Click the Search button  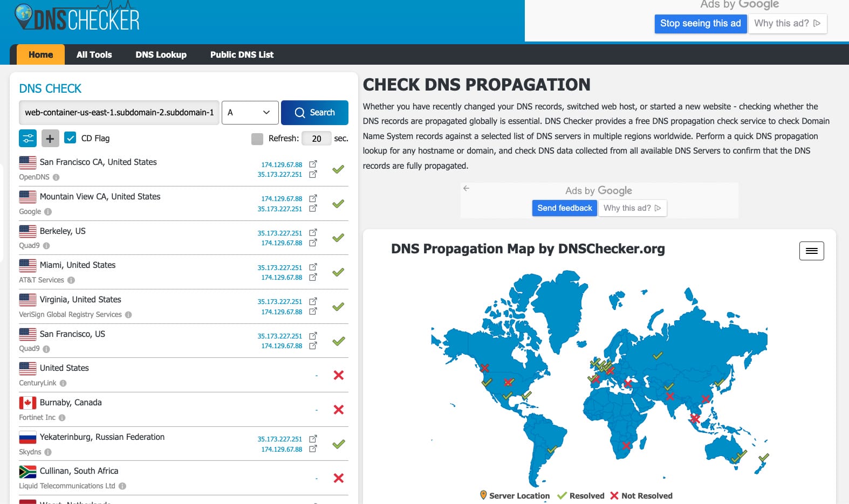(x=314, y=113)
